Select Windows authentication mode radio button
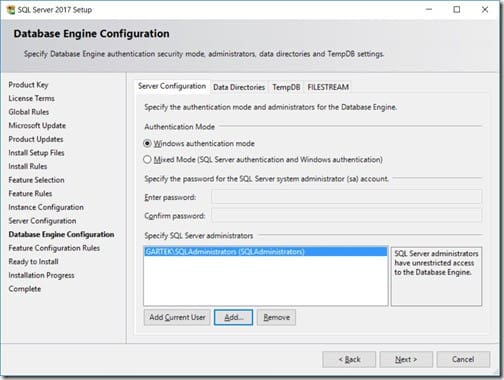This screenshot has width=504, height=380. point(147,144)
